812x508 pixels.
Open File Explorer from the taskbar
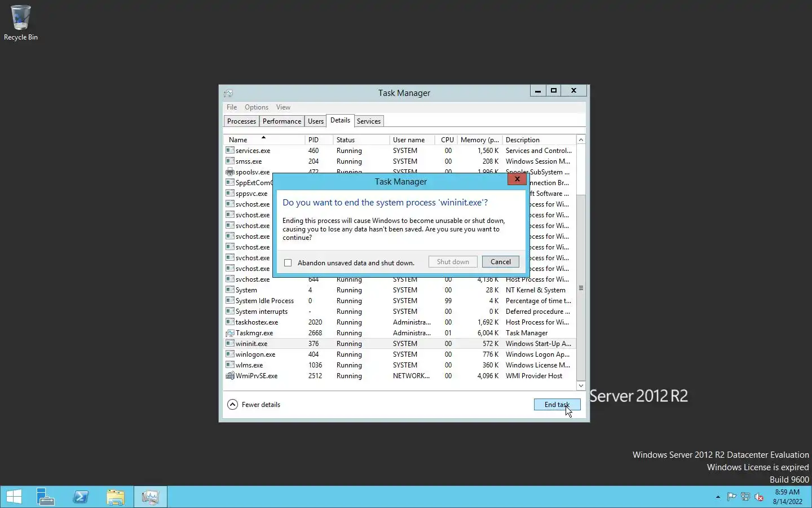(115, 497)
